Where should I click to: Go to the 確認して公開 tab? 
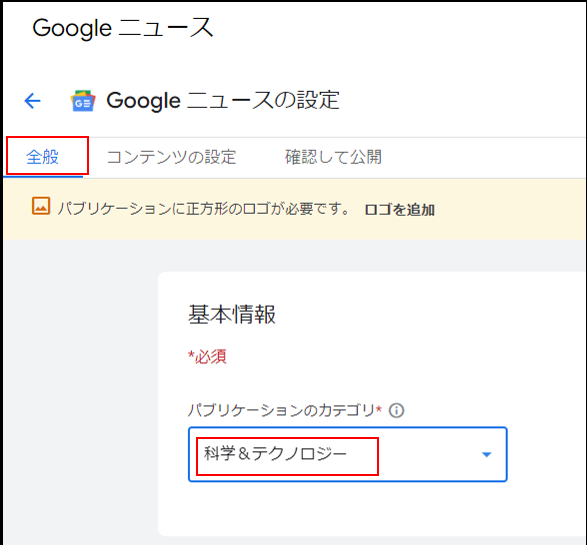click(x=333, y=157)
